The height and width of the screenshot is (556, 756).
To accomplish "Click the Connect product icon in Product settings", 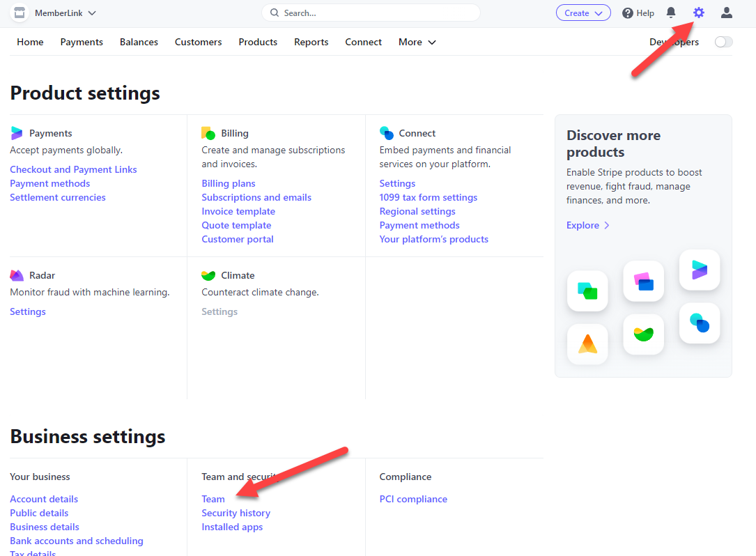I will [387, 133].
